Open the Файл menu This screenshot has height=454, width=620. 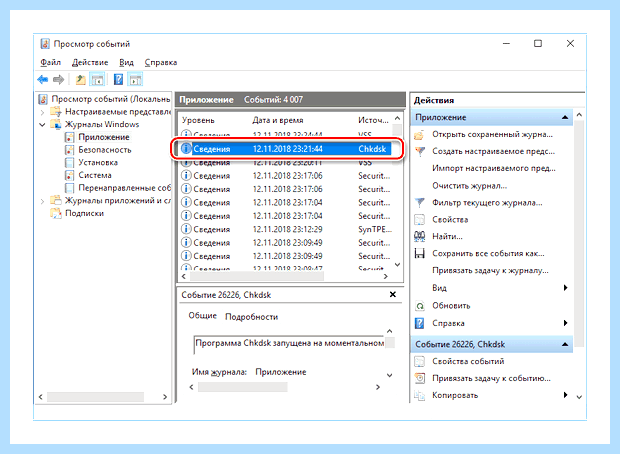click(x=51, y=62)
